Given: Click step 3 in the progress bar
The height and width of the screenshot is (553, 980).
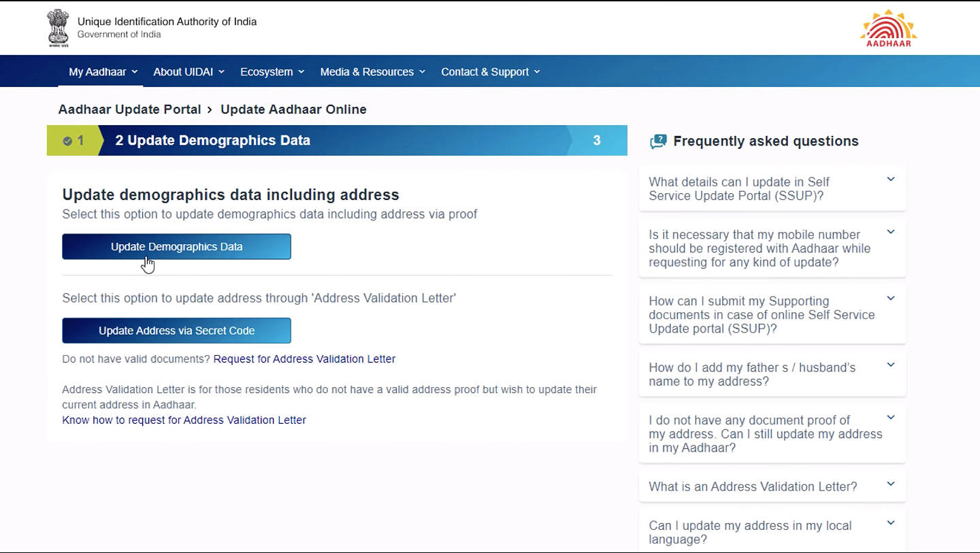Looking at the screenshot, I should click(x=597, y=141).
